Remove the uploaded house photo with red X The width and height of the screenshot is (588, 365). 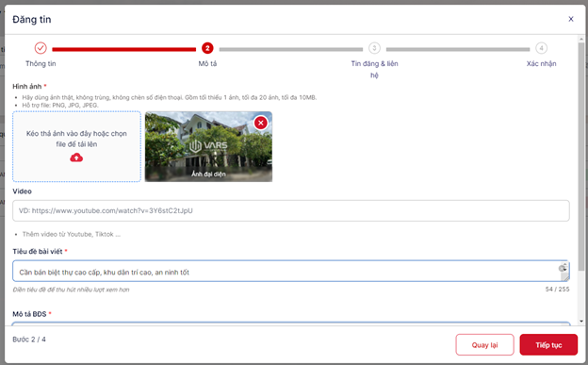[261, 123]
